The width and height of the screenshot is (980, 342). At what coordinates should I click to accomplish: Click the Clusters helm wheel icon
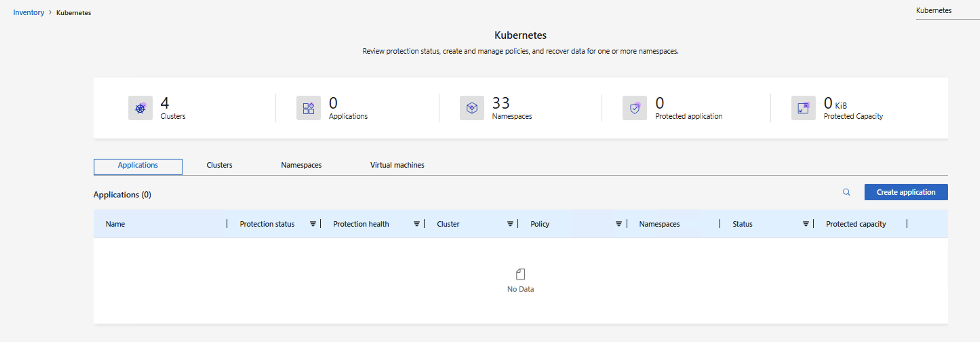click(x=140, y=108)
